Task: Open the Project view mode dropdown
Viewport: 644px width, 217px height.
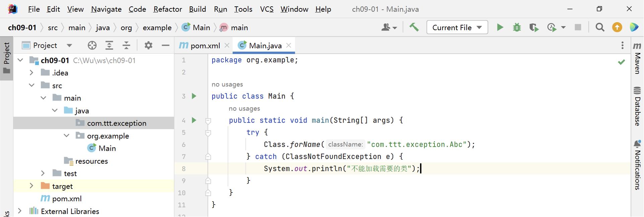Action: click(x=69, y=45)
